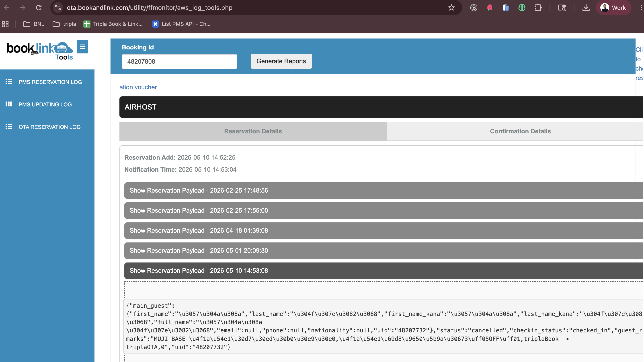This screenshot has height=362, width=644.
Task: Open the 'ation voucher' link
Action: [138, 87]
